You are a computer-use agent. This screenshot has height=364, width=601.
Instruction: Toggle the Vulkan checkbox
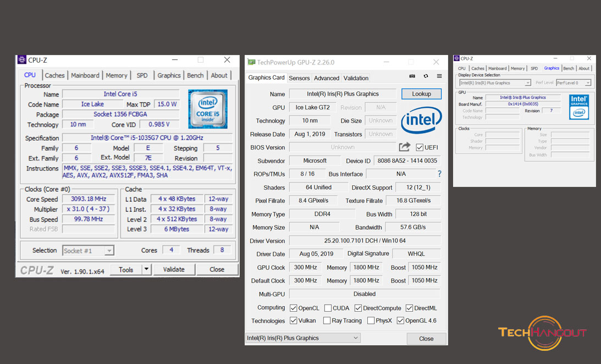[294, 321]
